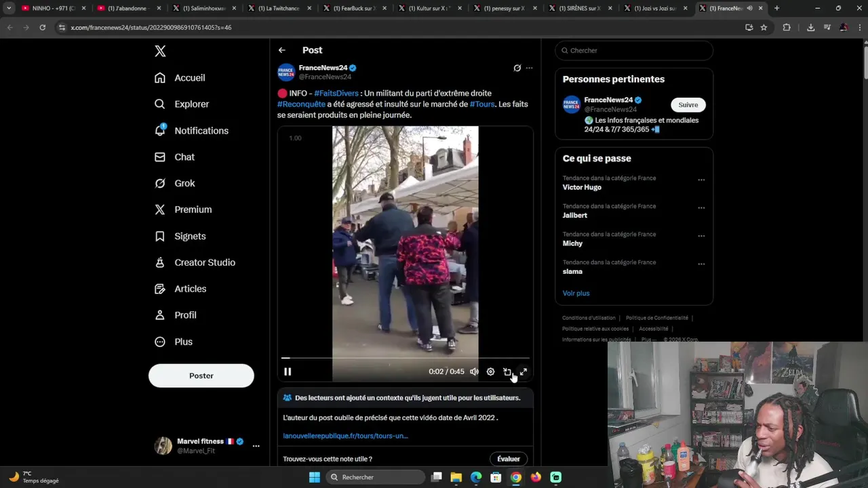Click Voir plus under trends
The width and height of the screenshot is (868, 488).
pos(576,293)
